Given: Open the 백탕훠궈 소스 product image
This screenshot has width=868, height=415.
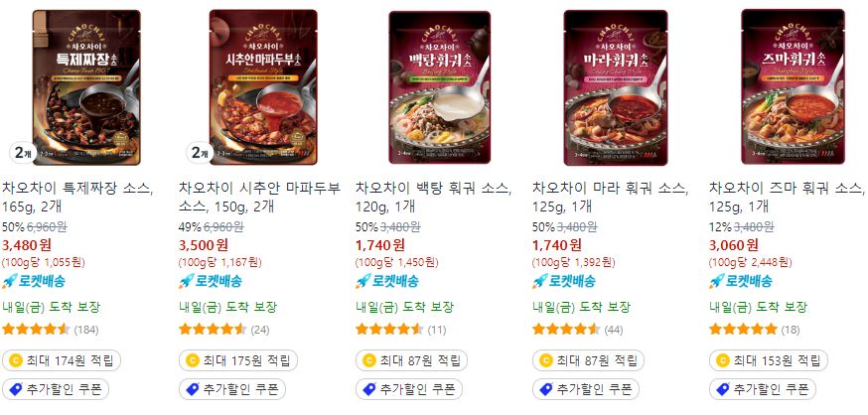Looking at the screenshot, I should (x=440, y=87).
